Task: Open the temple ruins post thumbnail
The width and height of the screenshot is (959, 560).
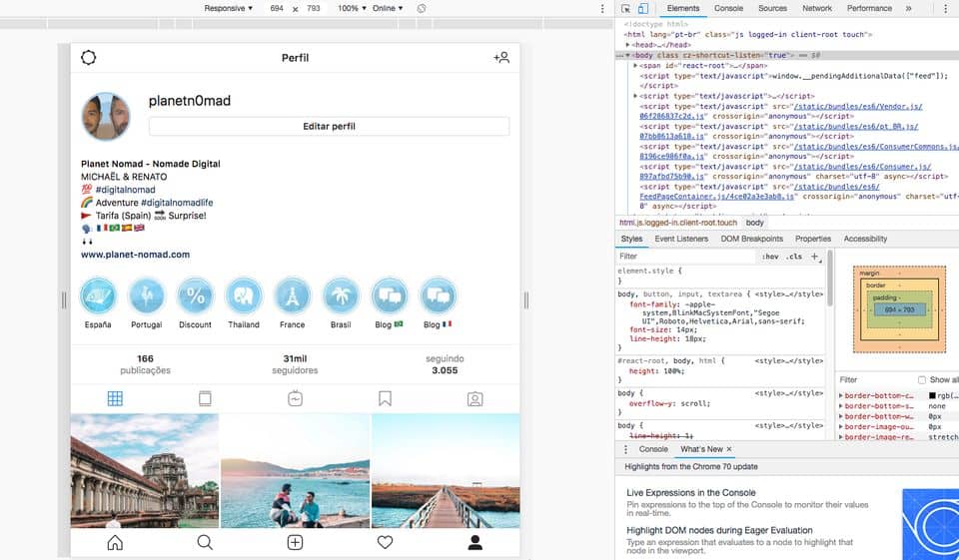Action: 144,471
